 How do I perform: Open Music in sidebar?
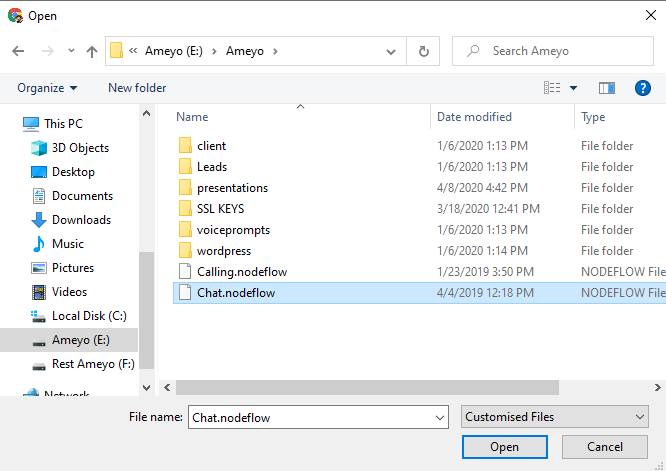57,244
